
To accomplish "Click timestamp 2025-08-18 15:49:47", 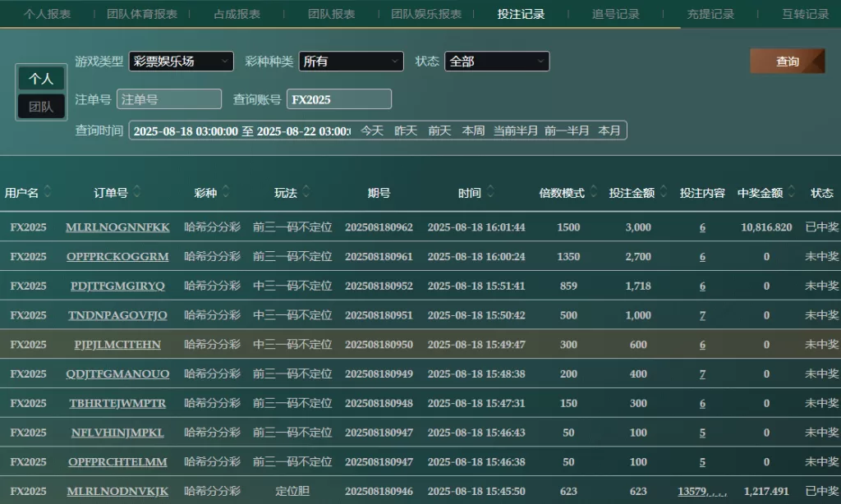I will pos(476,345).
